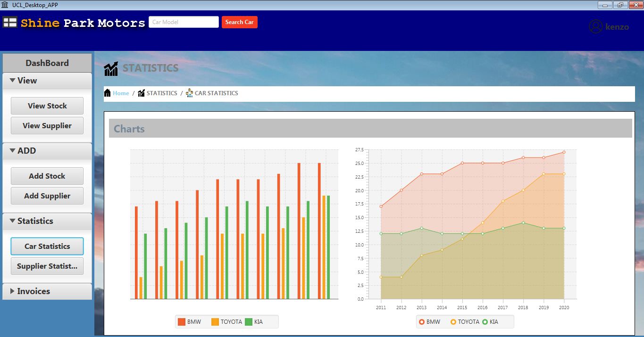
Task: Open View Supplier
Action: point(47,125)
